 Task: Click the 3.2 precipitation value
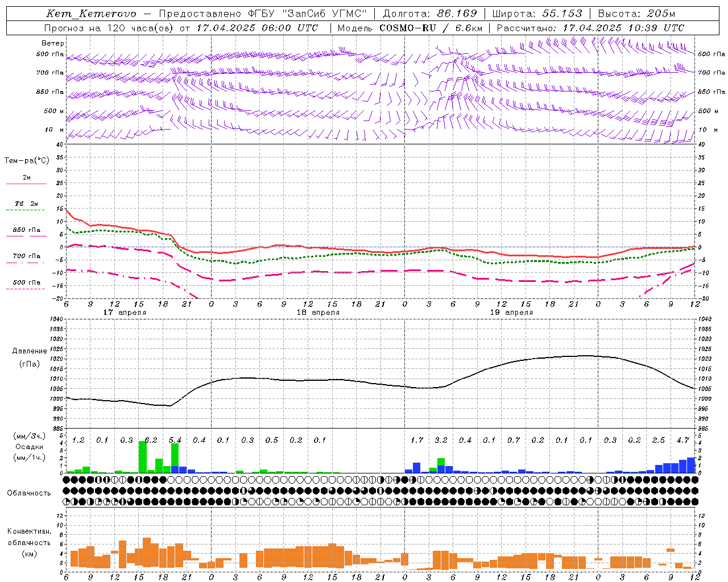(x=441, y=440)
